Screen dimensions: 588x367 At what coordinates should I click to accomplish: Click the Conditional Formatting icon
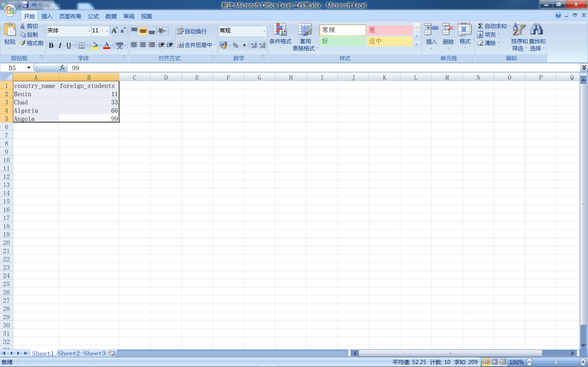[x=280, y=30]
